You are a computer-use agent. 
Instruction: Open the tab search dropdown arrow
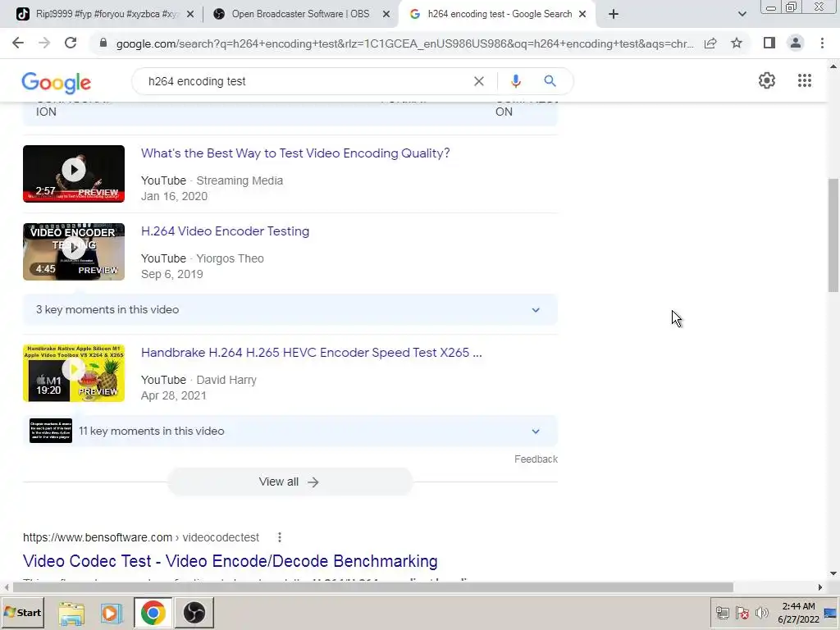pyautogui.click(x=742, y=14)
